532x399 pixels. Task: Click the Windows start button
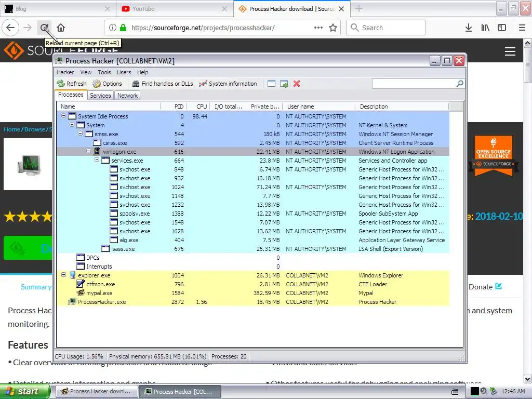pyautogui.click(x=24, y=392)
